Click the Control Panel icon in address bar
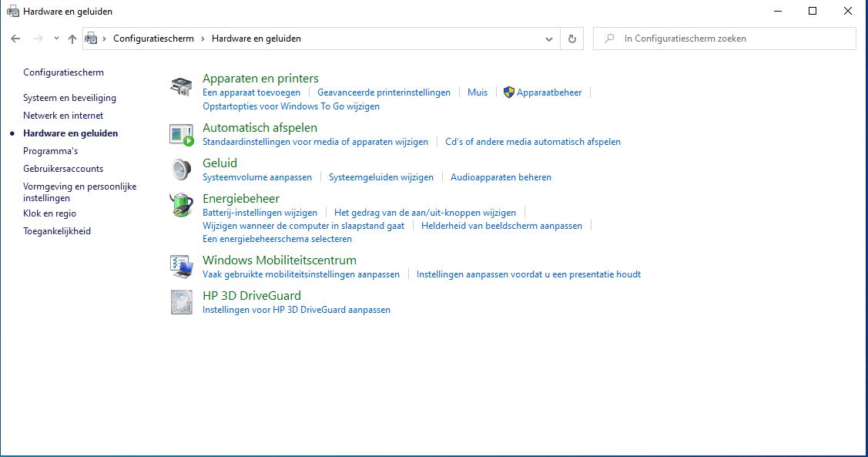The height and width of the screenshot is (457, 868). point(91,39)
